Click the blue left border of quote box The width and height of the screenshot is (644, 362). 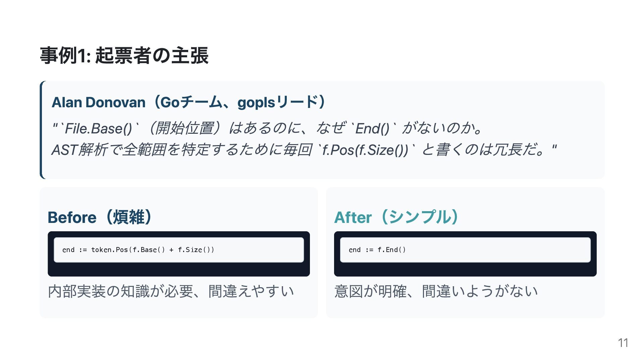tap(41, 130)
